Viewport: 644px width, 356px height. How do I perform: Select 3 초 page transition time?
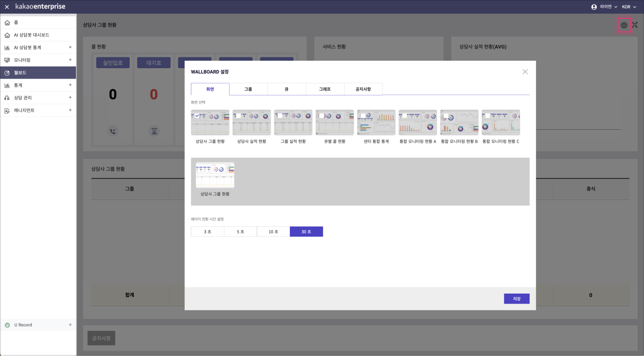click(207, 232)
